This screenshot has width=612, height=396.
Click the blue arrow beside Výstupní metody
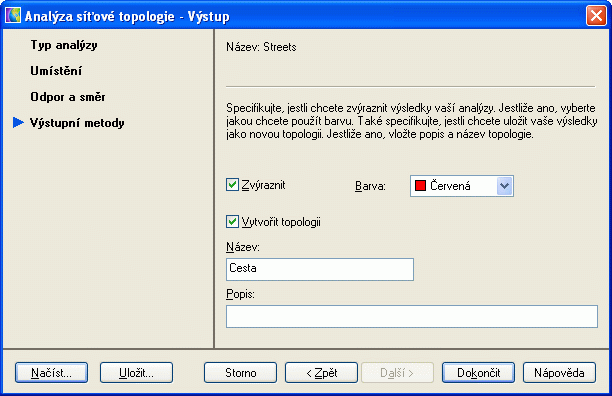click(x=18, y=123)
